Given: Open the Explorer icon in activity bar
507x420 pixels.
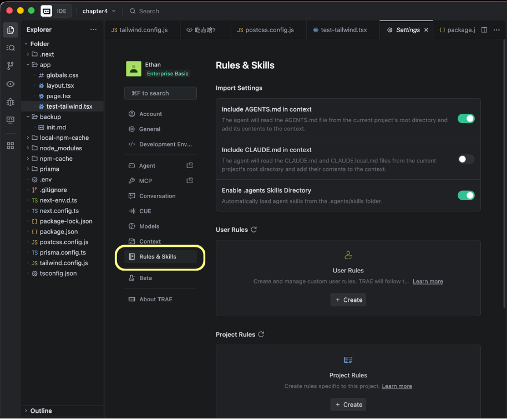Looking at the screenshot, I should 11,30.
